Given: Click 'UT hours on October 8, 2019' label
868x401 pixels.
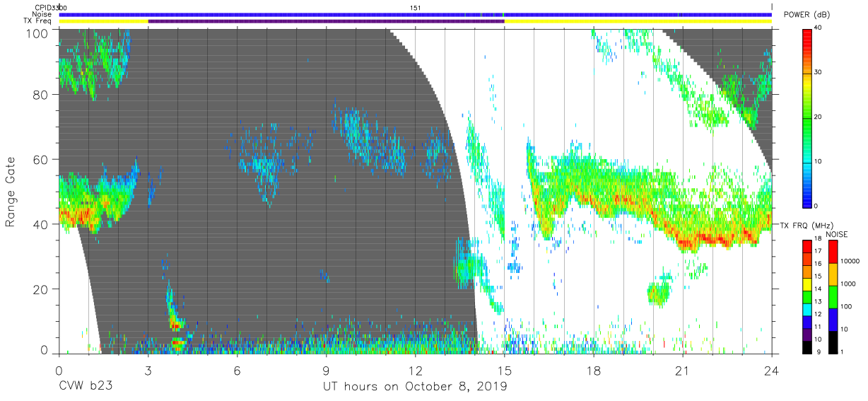Looking at the screenshot, I should (415, 386).
